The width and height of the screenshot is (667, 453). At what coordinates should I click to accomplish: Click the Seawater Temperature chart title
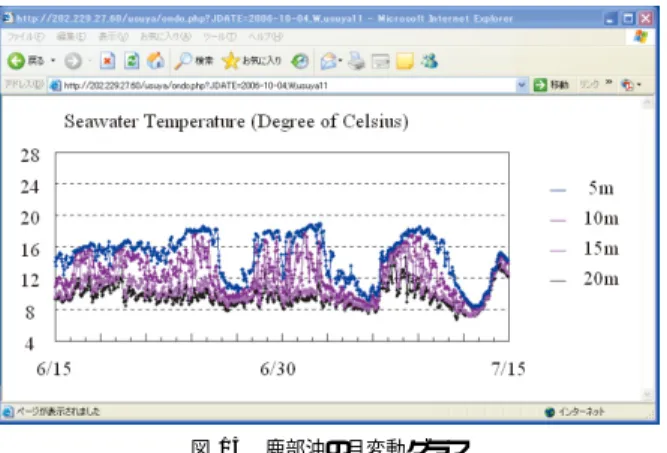237,122
